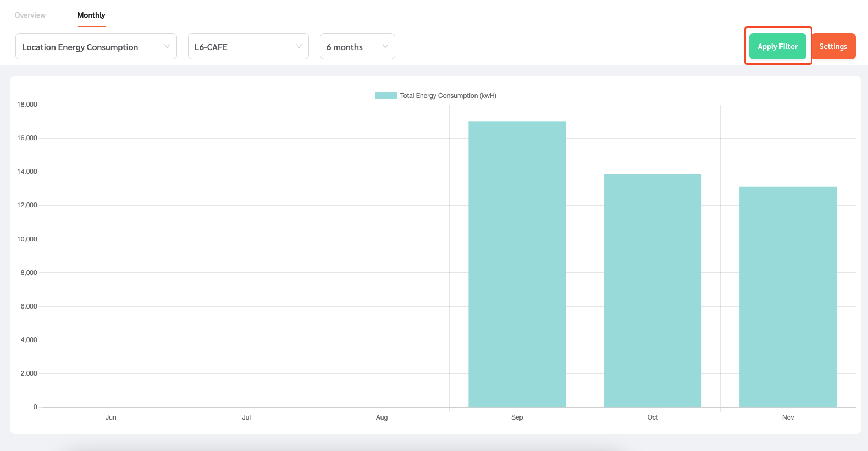Click the 14,000 y-axis value
This screenshot has height=451, width=868.
click(27, 172)
